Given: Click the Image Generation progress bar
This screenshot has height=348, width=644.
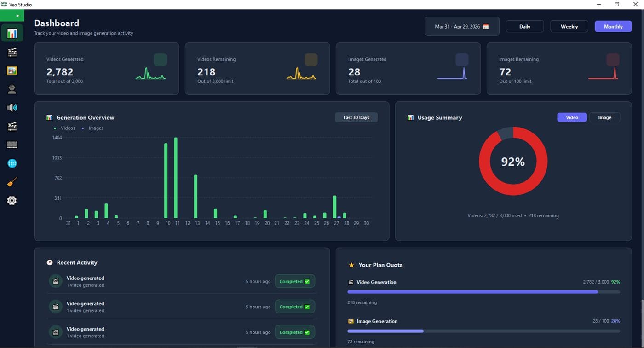Looking at the screenshot, I should pyautogui.click(x=483, y=331).
